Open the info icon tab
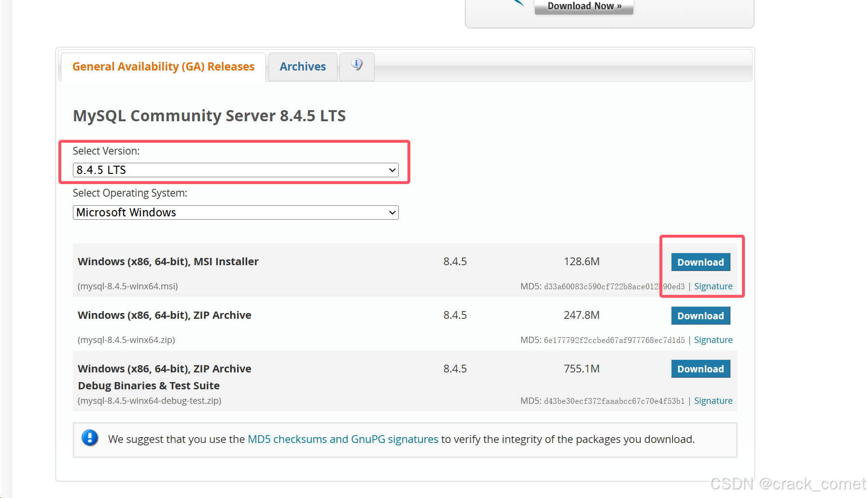The image size is (868, 498). click(357, 66)
